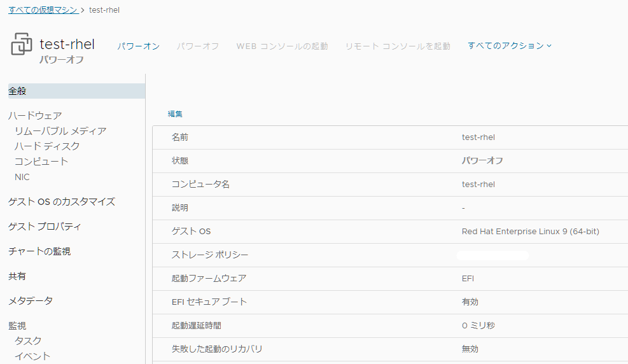Click Red Hat Enterprise Linux 9 (64-bit)
Viewport: 628px width, 364px height.
tap(530, 232)
